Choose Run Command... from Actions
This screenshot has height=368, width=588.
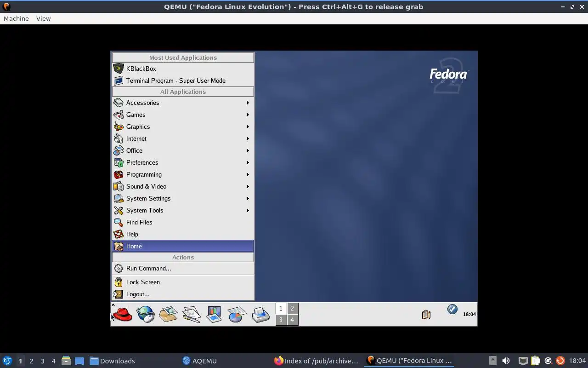pos(183,268)
